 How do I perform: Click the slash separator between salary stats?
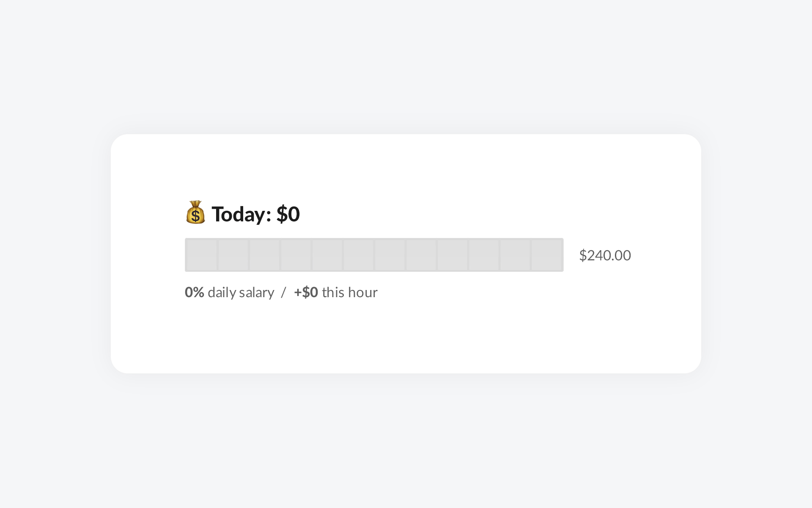coord(284,292)
